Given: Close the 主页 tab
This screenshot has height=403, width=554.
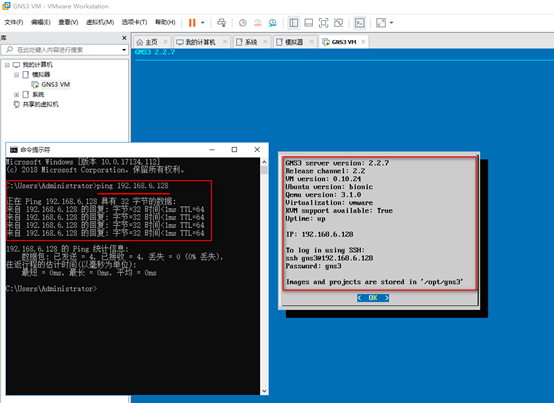Looking at the screenshot, I should (x=165, y=42).
